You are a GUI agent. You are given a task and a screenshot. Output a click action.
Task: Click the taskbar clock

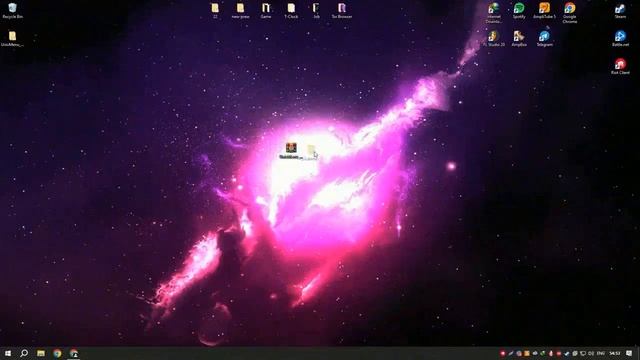tap(615, 353)
